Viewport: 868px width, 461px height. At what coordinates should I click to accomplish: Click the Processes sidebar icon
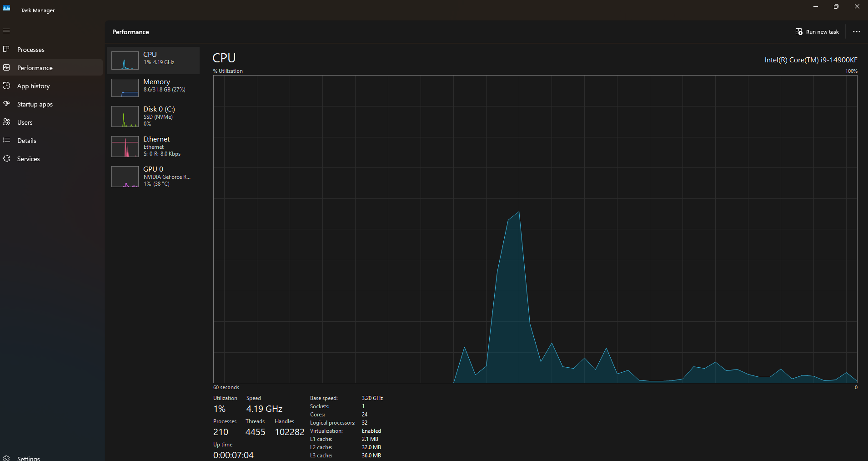6,49
